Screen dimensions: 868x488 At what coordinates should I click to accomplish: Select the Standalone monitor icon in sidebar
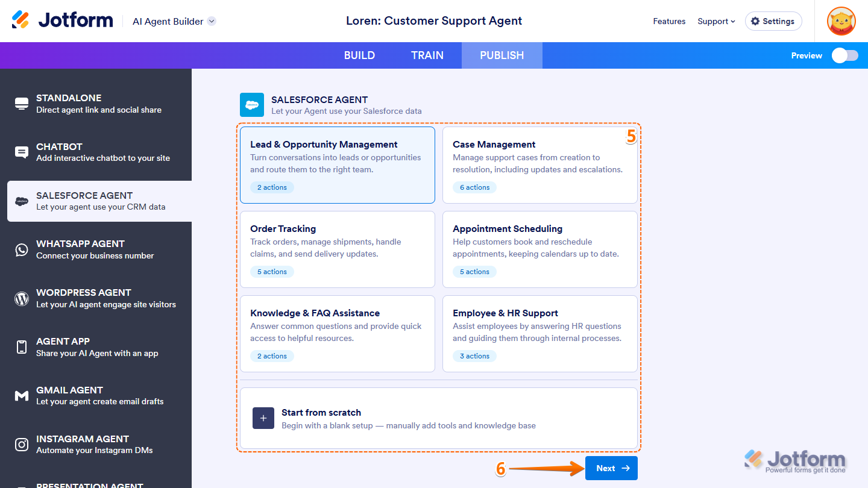tap(22, 104)
